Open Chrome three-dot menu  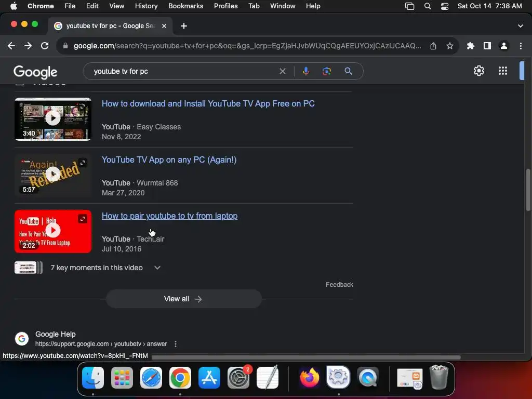coord(521,46)
